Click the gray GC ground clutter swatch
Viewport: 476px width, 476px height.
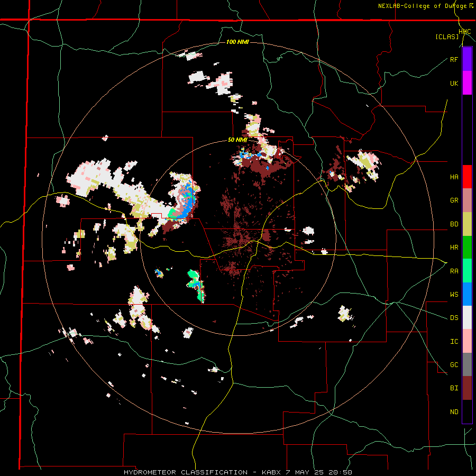(467, 364)
